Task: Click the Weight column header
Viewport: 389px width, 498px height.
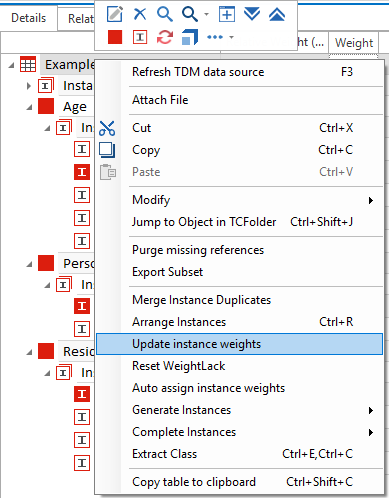Action: (354, 43)
